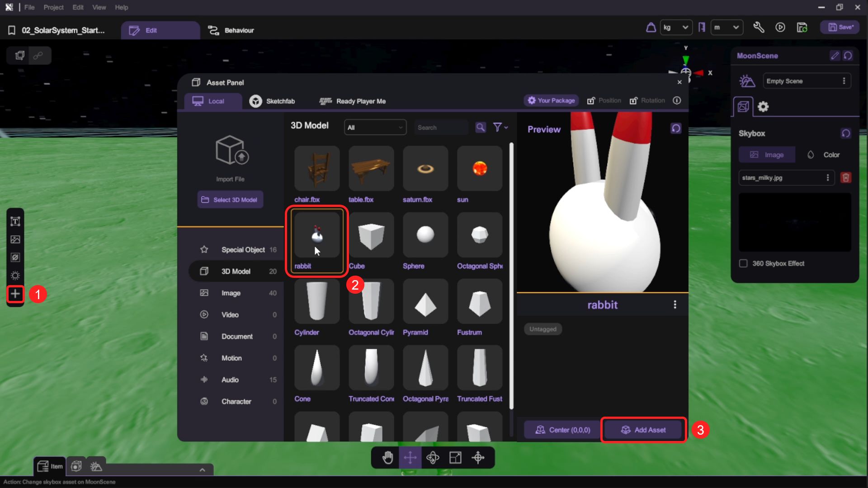868x488 pixels.
Task: Click the text tool in left sidebar
Action: tap(15, 221)
